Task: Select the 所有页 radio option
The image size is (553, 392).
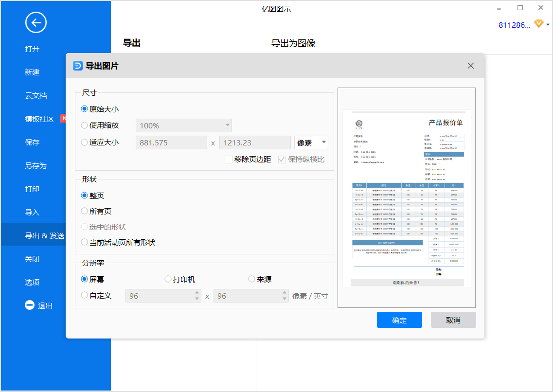Action: 84,211
